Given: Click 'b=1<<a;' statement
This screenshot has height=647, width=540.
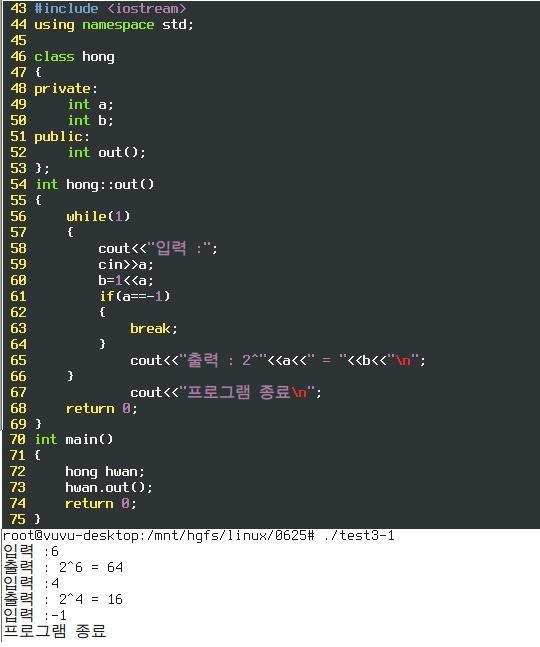Looking at the screenshot, I should click(x=126, y=281).
